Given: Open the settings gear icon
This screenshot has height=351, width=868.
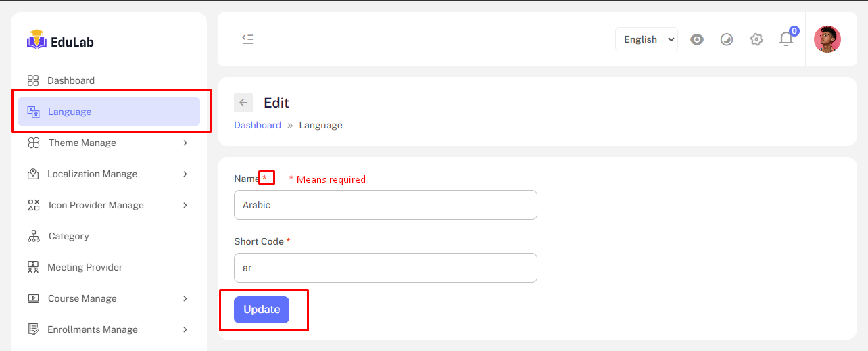Looking at the screenshot, I should (756, 39).
